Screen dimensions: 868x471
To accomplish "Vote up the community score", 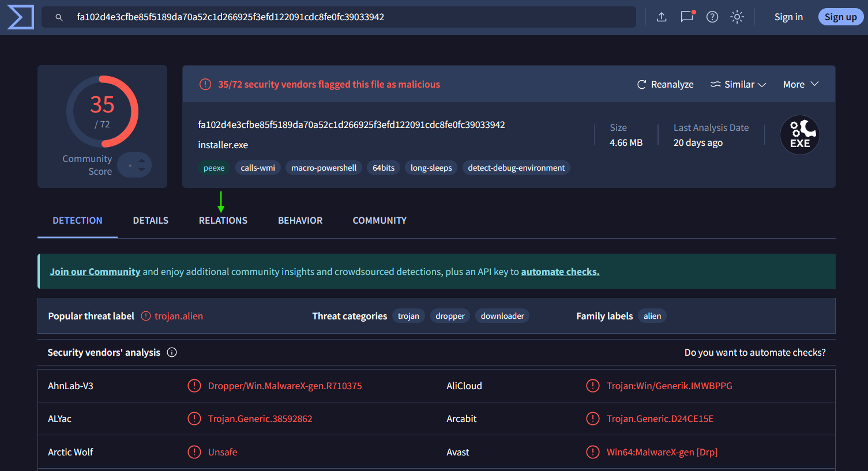I will click(142, 160).
